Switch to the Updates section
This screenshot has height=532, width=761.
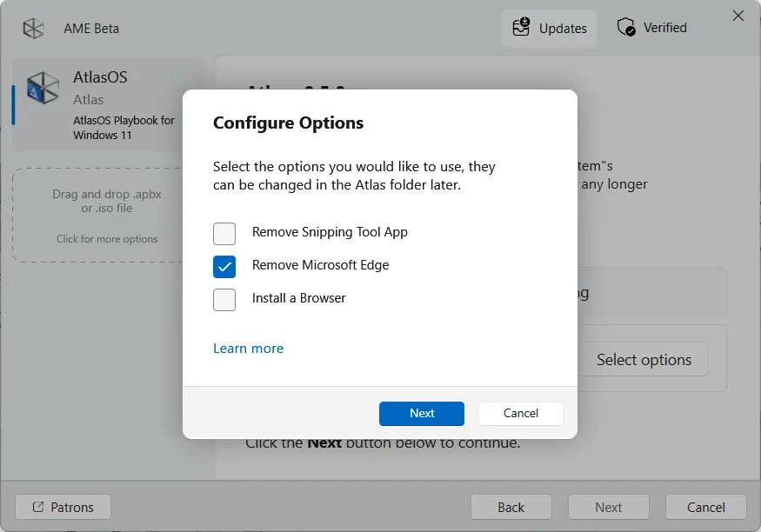tap(550, 27)
